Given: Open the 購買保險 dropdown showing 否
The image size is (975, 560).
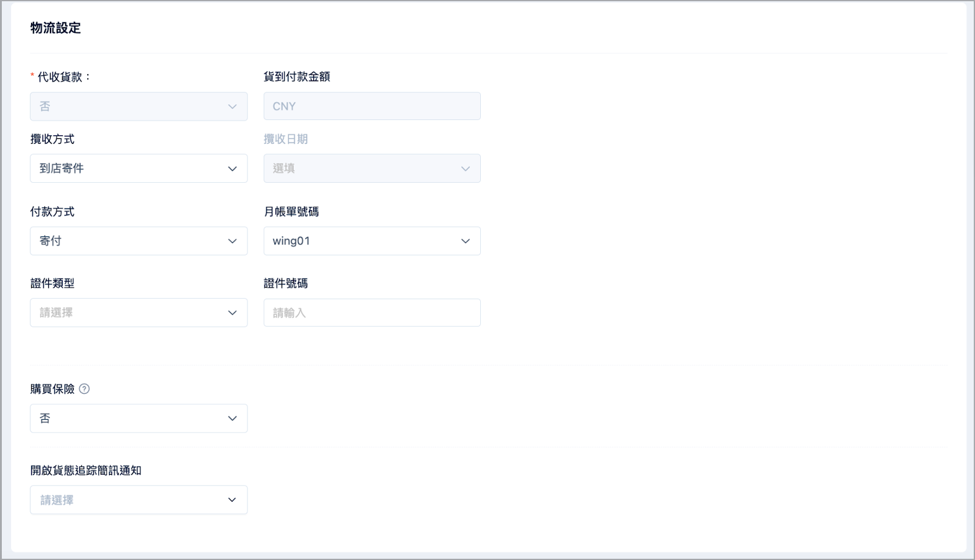Looking at the screenshot, I should (139, 418).
